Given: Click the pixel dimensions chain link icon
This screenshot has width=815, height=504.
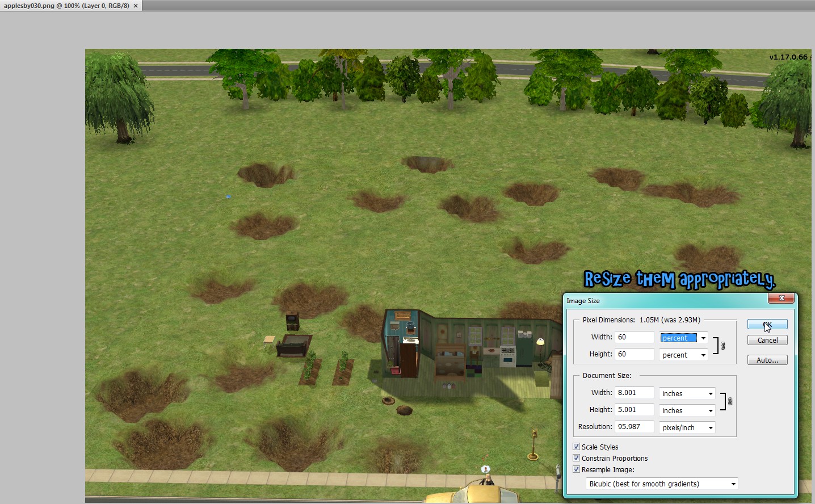Looking at the screenshot, I should pos(722,346).
